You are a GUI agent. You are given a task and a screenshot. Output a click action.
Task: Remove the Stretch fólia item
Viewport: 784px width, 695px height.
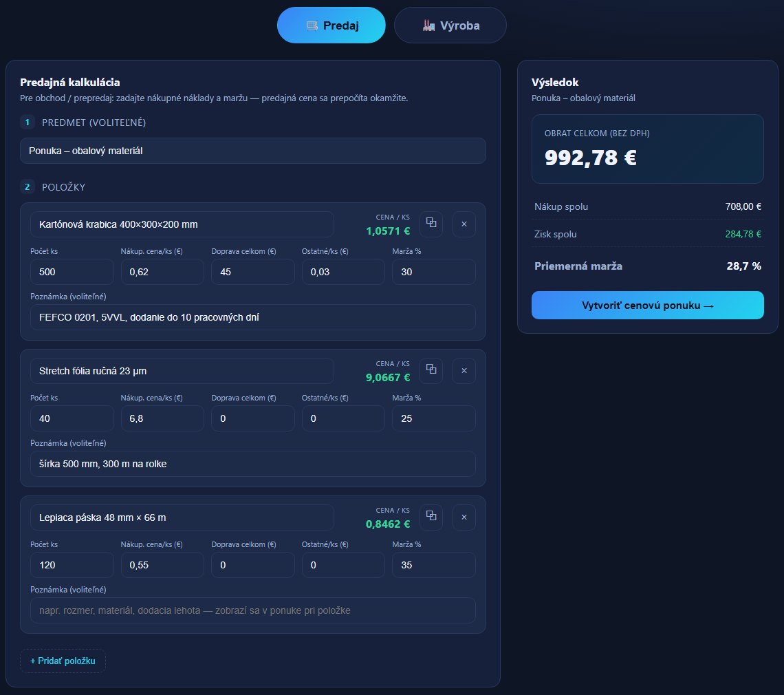coord(464,370)
